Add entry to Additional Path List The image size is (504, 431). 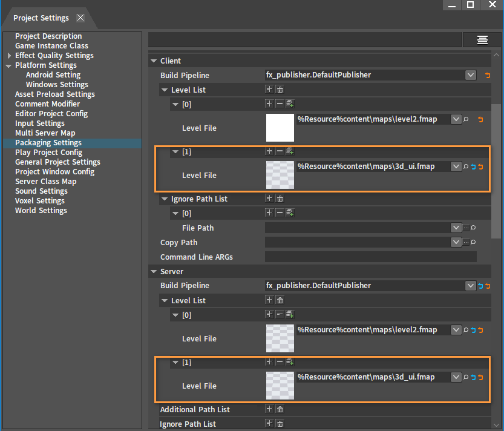tap(269, 409)
